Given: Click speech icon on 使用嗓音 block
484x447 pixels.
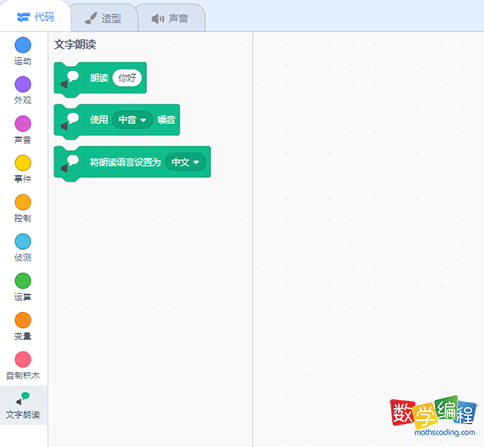Looking at the screenshot, I should tap(70, 122).
